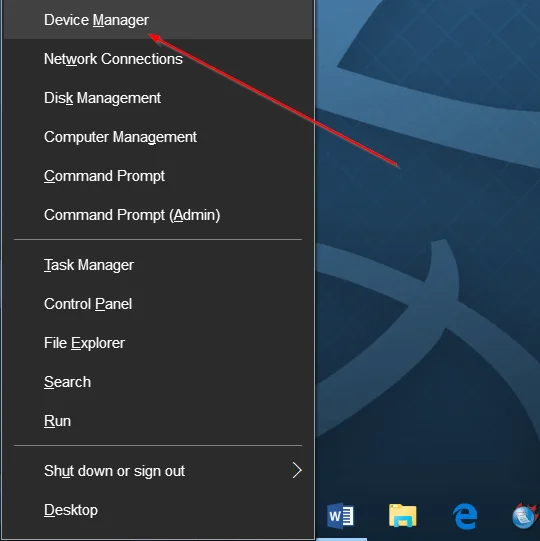The image size is (540, 541).
Task: Click the globe notepad taskbar icon
Action: (x=525, y=516)
